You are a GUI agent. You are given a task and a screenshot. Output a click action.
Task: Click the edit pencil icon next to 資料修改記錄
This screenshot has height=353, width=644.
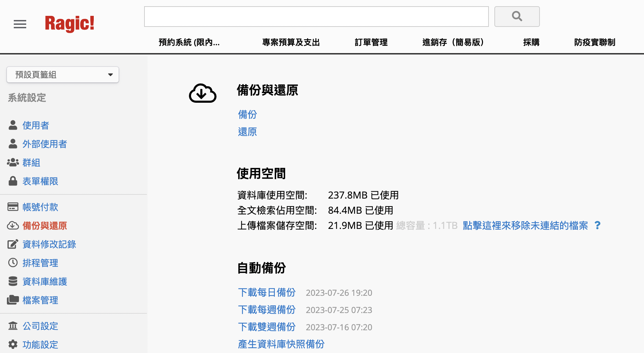[13, 244]
